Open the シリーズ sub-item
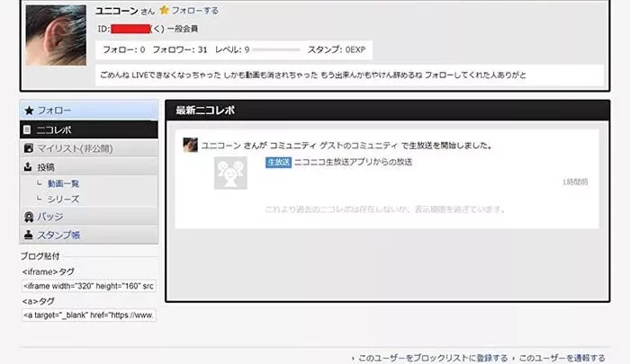The image size is (630, 364). click(x=63, y=199)
